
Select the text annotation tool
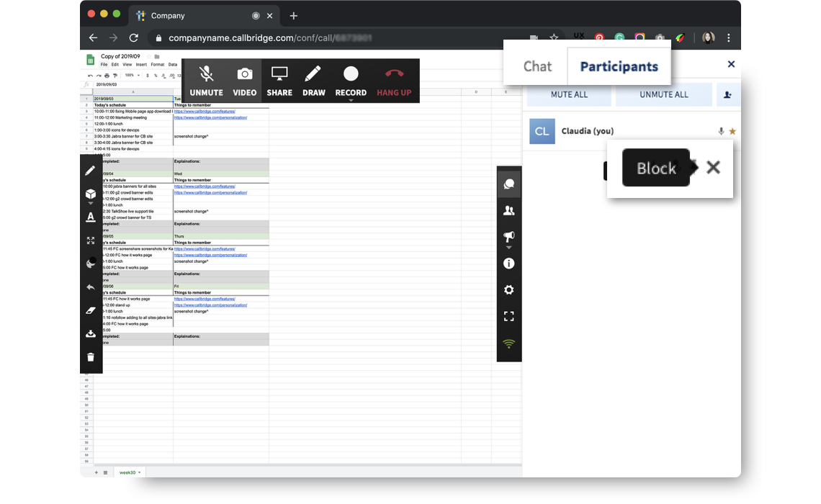point(91,217)
